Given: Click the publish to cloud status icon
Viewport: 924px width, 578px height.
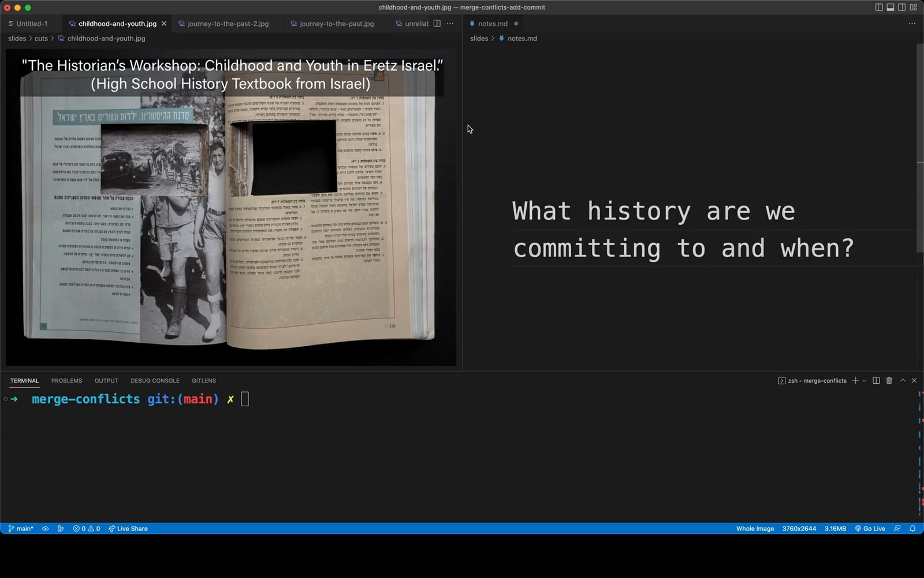Looking at the screenshot, I should point(45,528).
